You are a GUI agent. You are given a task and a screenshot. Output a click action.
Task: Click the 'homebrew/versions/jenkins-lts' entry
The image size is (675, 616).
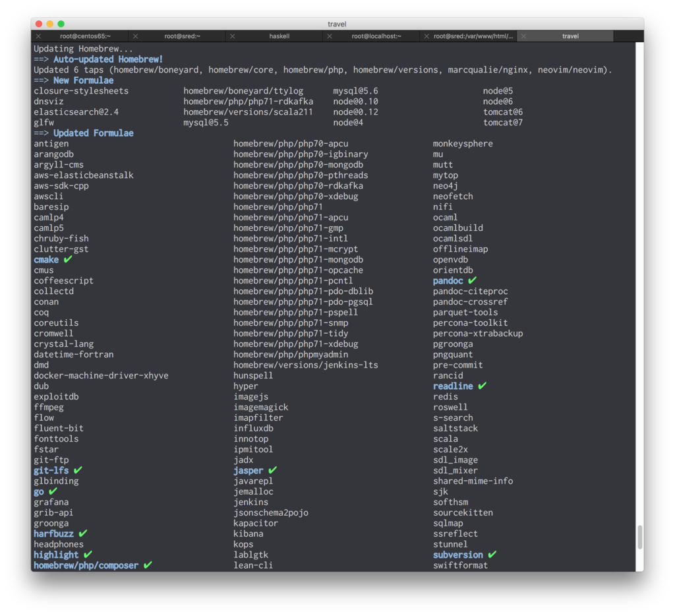[x=306, y=365]
